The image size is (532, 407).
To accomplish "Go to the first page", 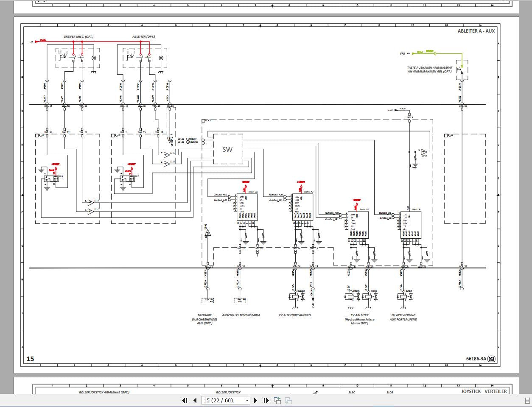I will pos(185,400).
